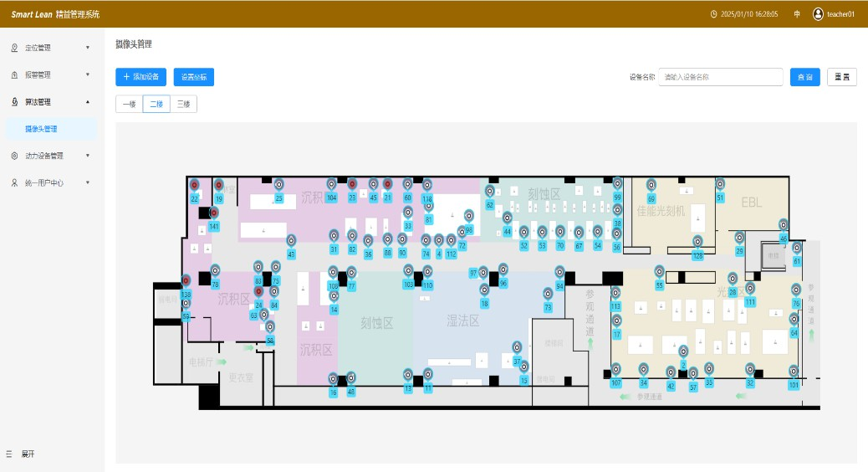Click the 设置坐标 button
This screenshot has height=472, width=868.
pos(194,77)
